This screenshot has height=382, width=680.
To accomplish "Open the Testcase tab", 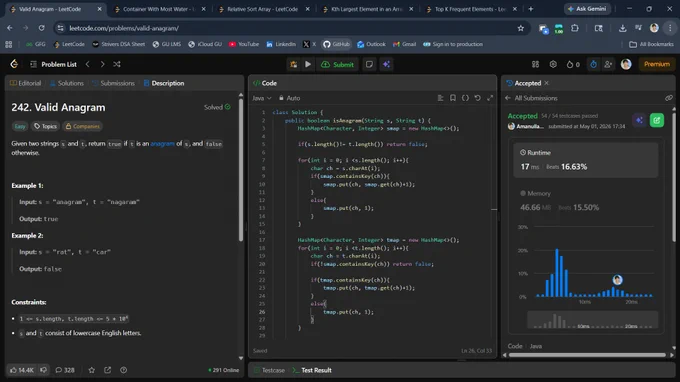I will tap(269, 370).
